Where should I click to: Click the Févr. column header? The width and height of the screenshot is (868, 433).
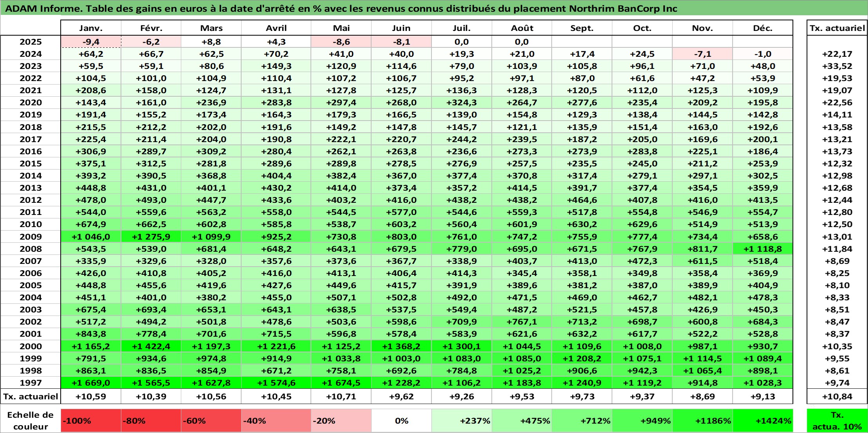151,28
